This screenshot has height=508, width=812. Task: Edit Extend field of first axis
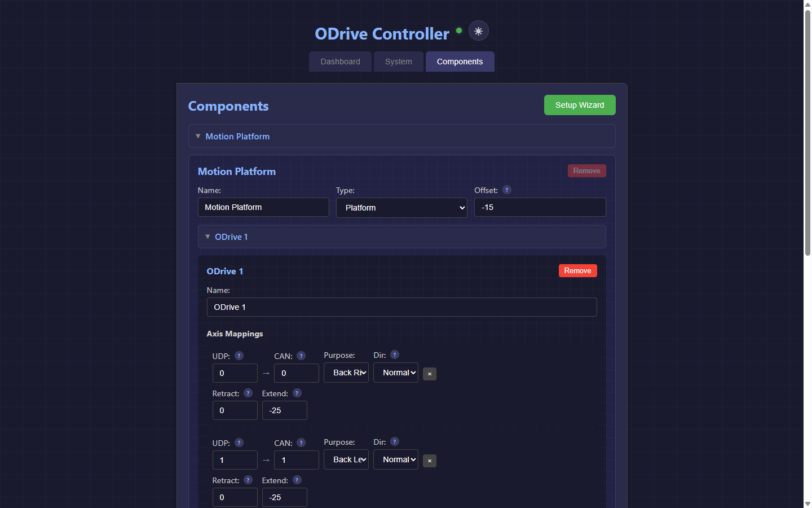coord(285,410)
